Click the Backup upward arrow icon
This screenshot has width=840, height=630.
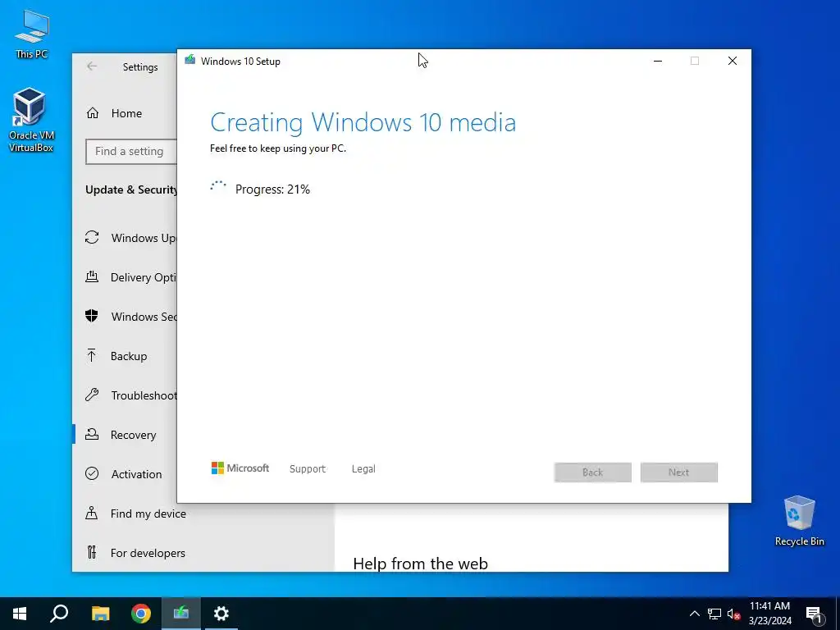click(92, 356)
